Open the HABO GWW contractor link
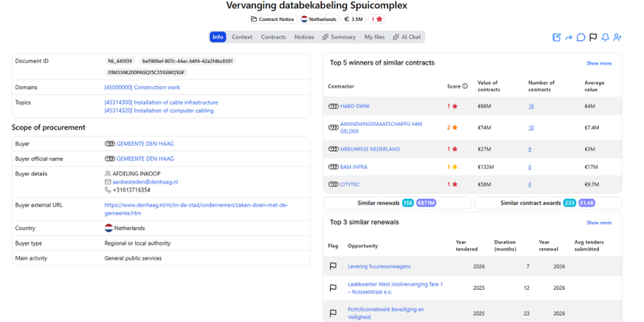The image size is (644, 322). point(355,106)
